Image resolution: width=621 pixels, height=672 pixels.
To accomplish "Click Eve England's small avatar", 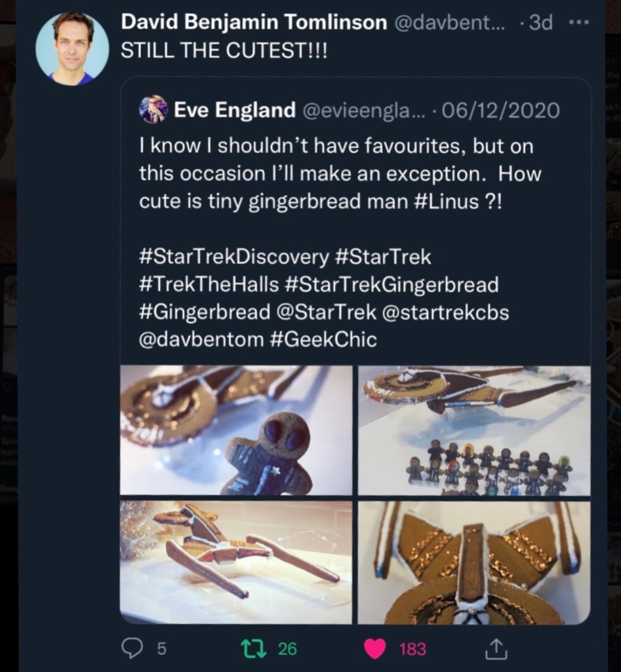I will 153,110.
